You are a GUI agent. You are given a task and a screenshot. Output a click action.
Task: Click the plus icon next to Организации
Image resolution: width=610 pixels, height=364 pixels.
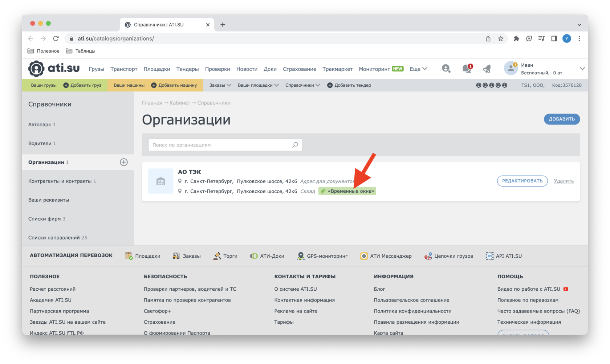(x=124, y=162)
